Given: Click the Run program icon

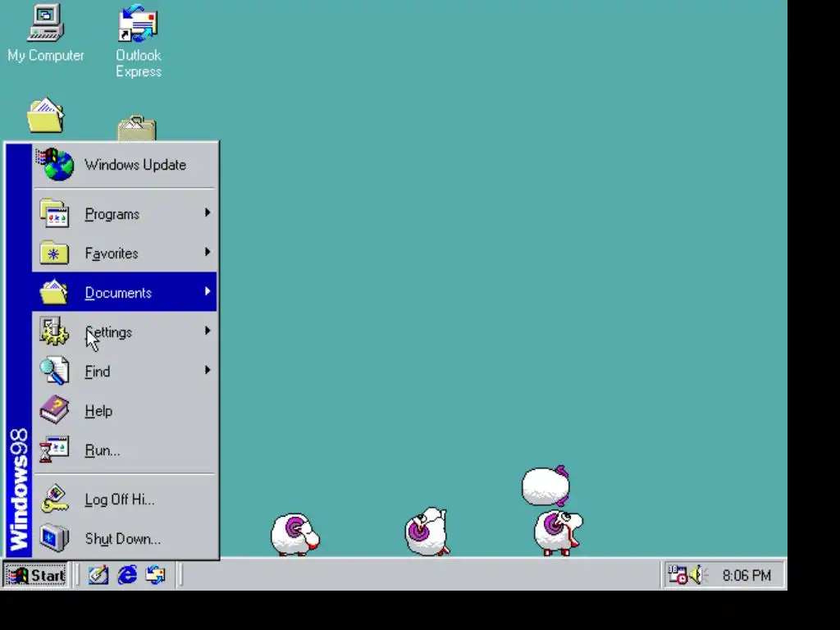Looking at the screenshot, I should tap(54, 450).
